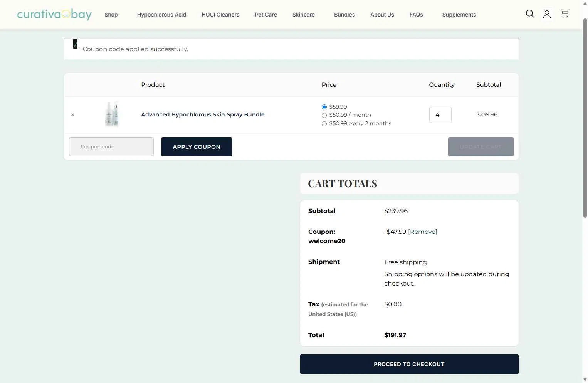
Task: Open the Skincare menu
Action: point(304,15)
